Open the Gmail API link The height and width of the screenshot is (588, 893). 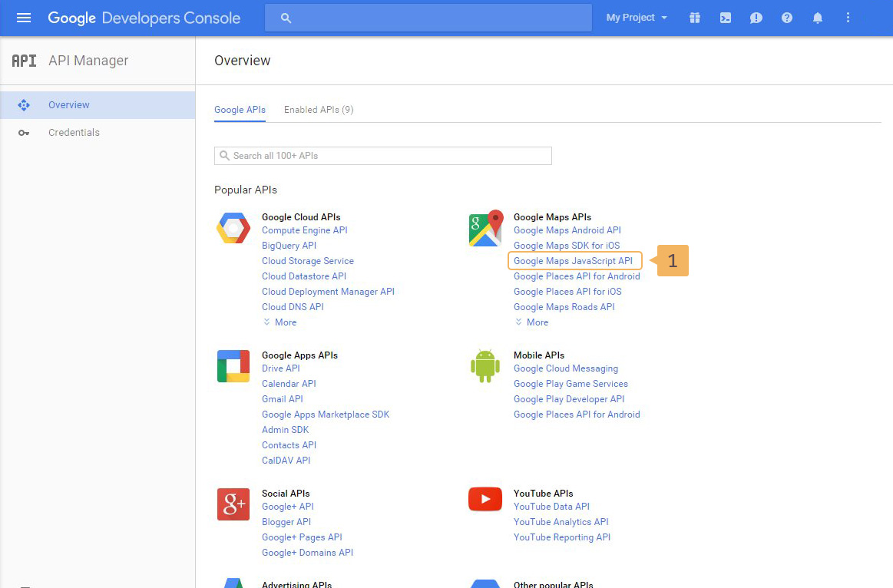(x=283, y=399)
